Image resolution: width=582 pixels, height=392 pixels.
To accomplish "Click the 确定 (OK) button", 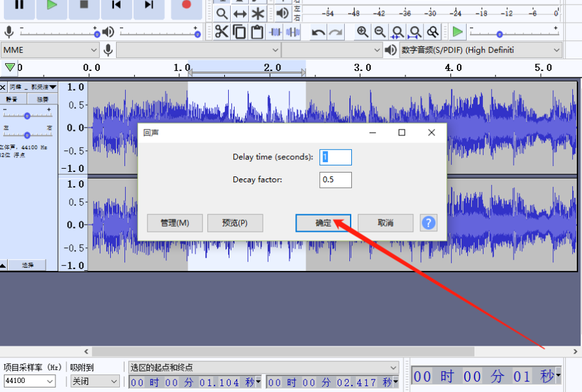I will click(323, 223).
